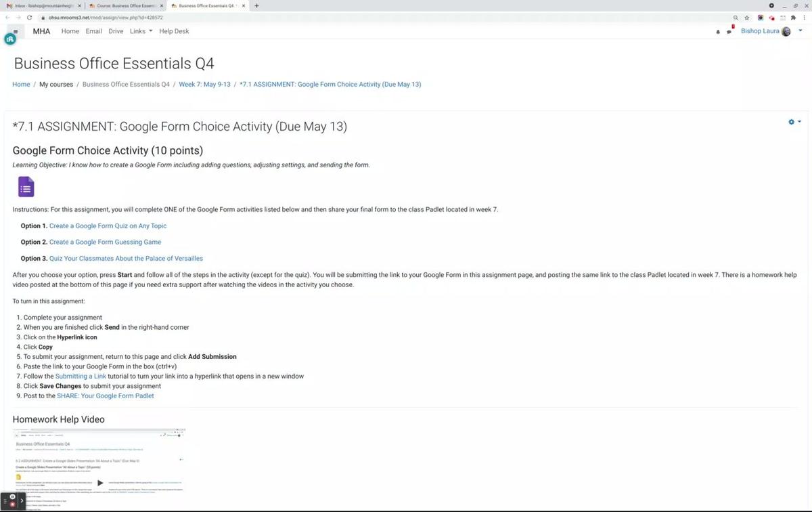Stop the screen recording red button
This screenshot has width=812, height=512.
pyautogui.click(x=13, y=505)
